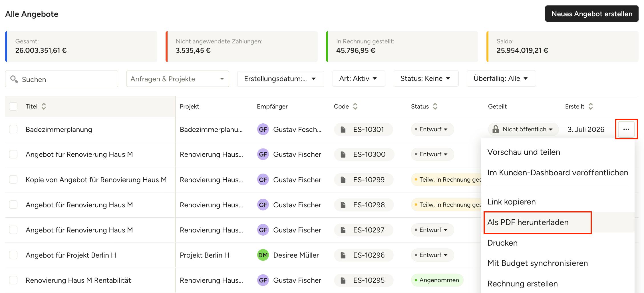
Task: Sort the Status column arrows
Action: click(435, 107)
